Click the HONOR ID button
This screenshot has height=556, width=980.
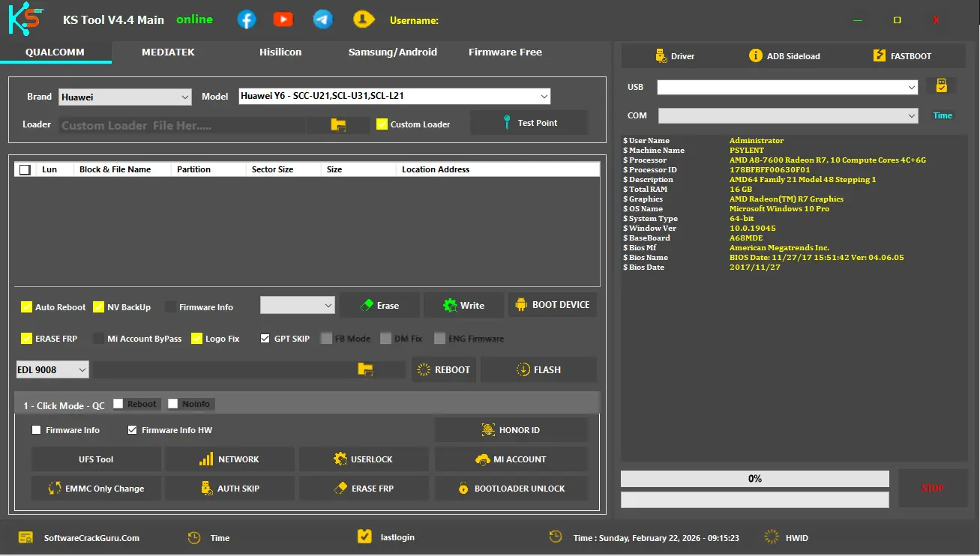pos(511,430)
